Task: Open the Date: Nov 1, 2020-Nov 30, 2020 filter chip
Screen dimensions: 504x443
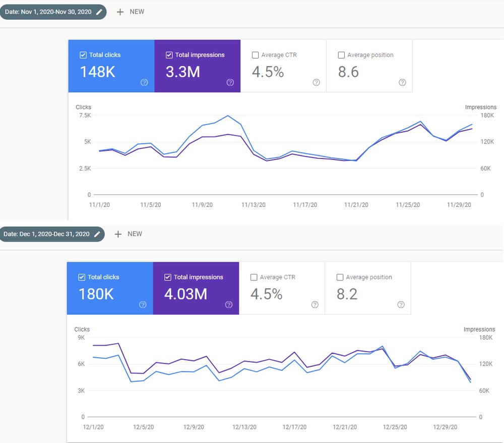Action: click(x=53, y=12)
